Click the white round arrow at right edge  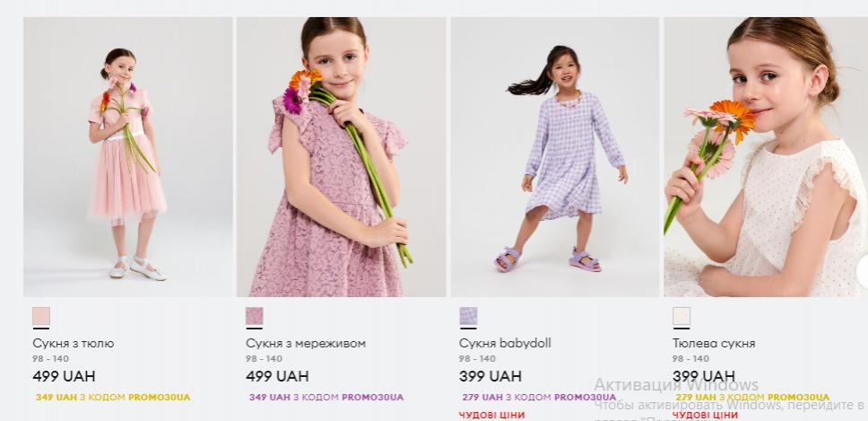(x=863, y=271)
